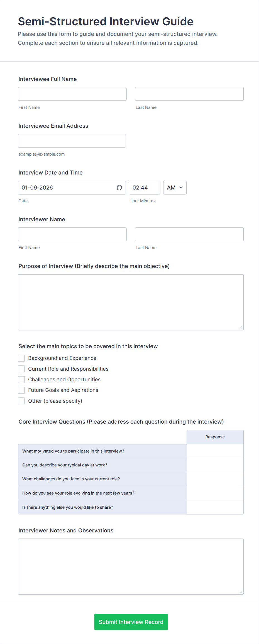Screen dimensions: 259x644
Task: Toggle the Other (please specify) checkbox
Action: (21, 401)
